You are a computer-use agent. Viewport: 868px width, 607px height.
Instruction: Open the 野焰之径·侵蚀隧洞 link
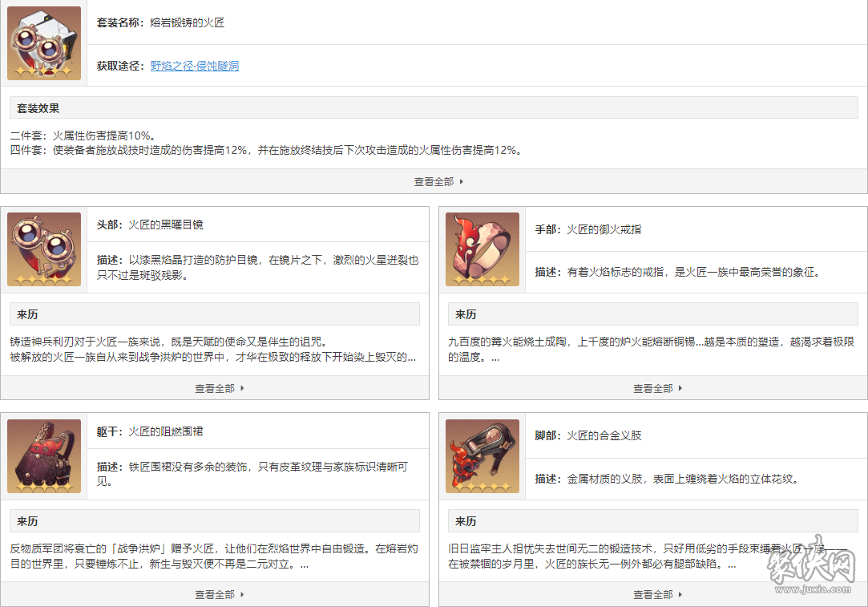[x=194, y=66]
